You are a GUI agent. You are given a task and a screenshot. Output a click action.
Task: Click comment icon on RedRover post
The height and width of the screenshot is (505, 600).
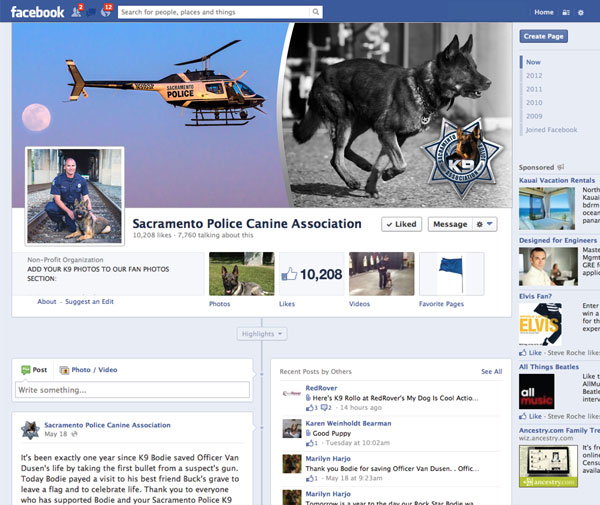tap(324, 408)
